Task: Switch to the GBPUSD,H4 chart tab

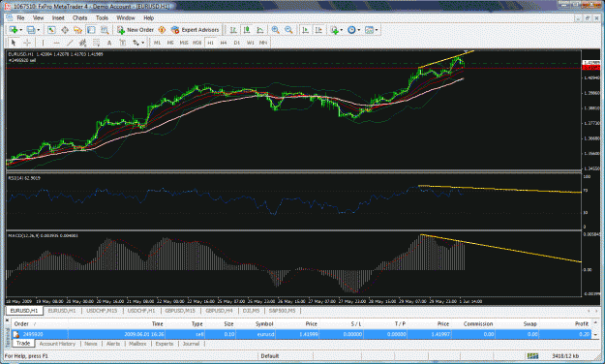Action: pyautogui.click(x=219, y=311)
